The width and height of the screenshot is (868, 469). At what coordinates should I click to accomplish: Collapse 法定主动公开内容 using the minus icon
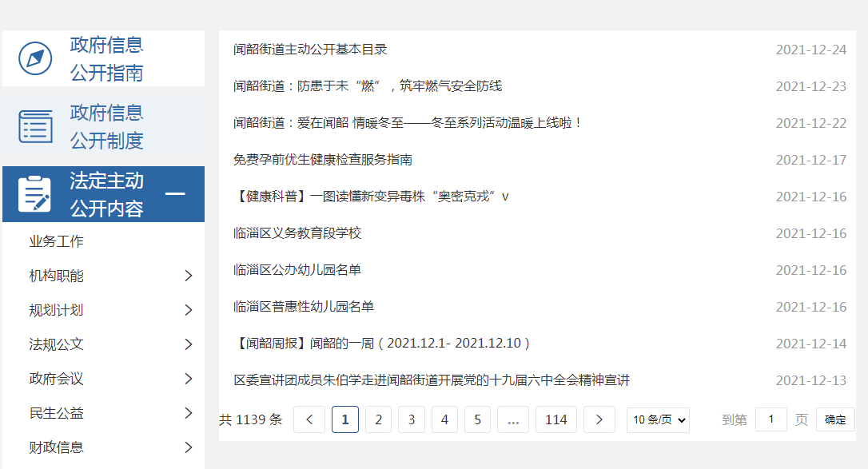pos(174,194)
